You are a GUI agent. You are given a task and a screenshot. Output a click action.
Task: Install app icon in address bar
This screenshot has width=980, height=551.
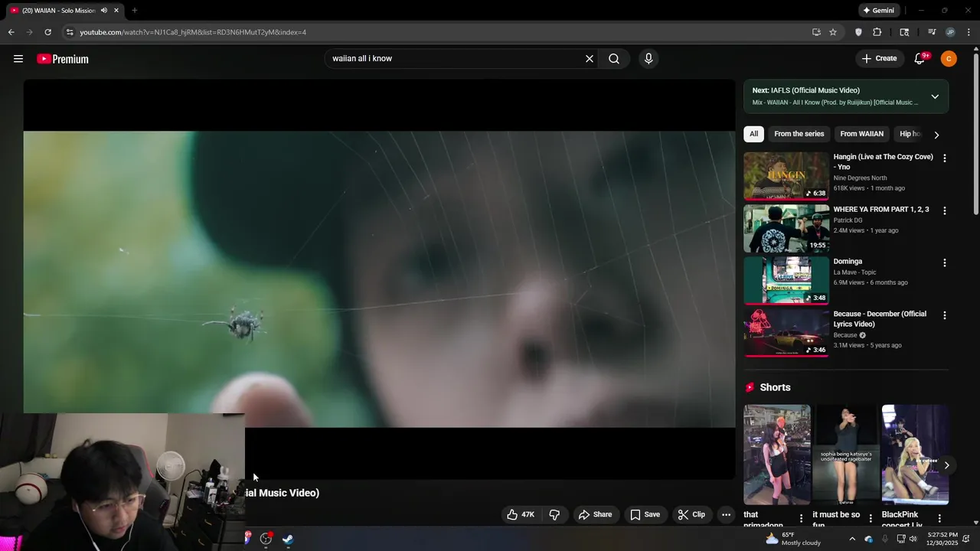pos(816,32)
